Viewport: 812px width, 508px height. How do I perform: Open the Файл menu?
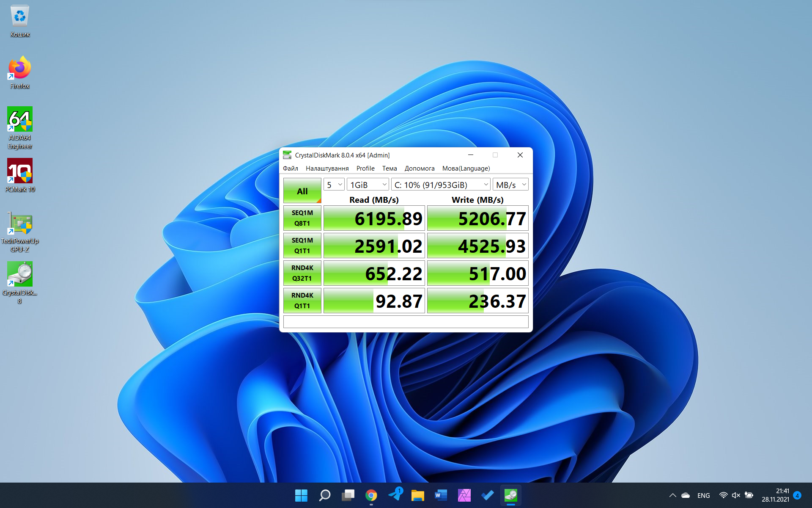(291, 168)
